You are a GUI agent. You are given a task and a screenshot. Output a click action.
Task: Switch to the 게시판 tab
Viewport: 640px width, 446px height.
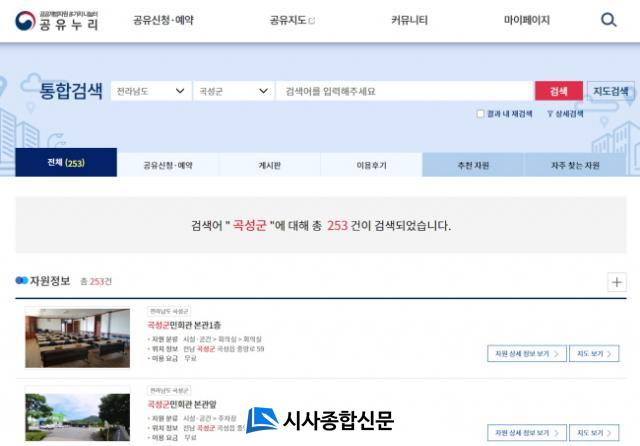click(x=270, y=164)
